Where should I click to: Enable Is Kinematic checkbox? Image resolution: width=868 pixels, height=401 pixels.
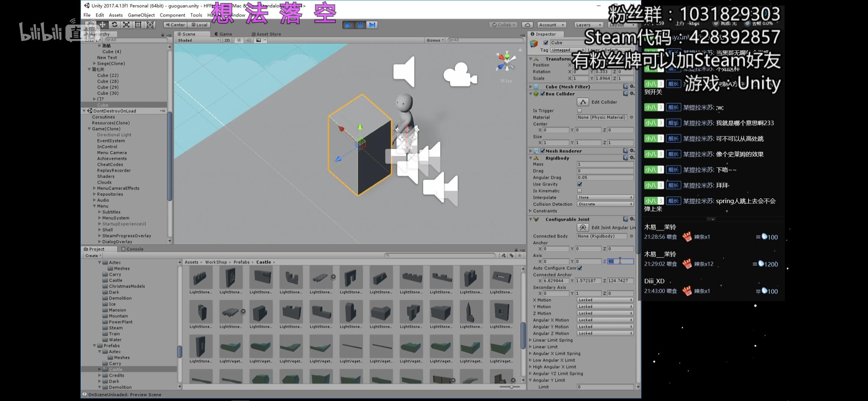[579, 191]
